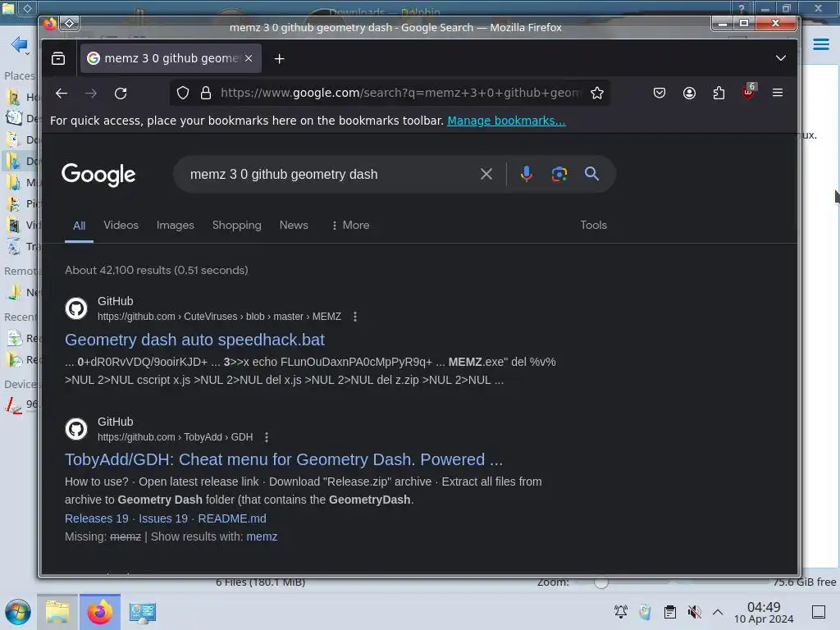Open a new tab with plus button

click(x=279, y=59)
